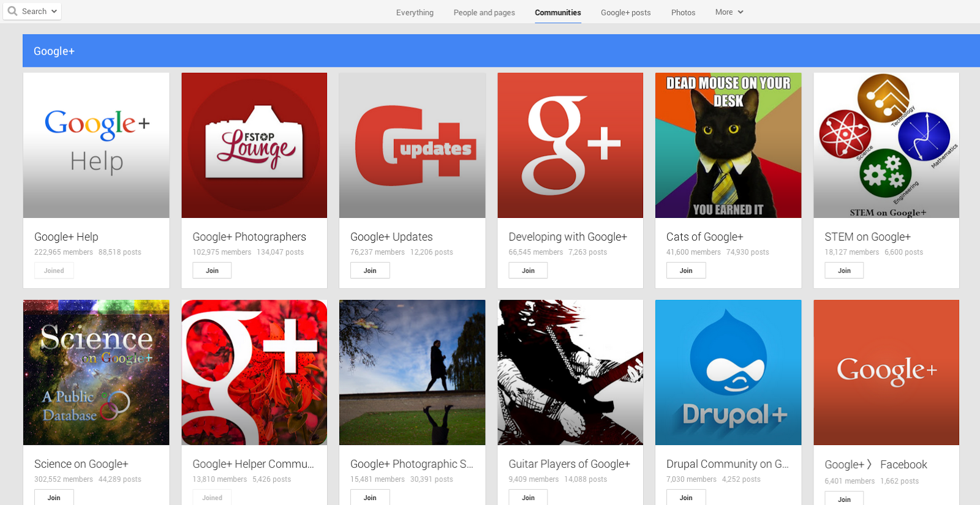Join the Drupal Community

click(x=686, y=497)
